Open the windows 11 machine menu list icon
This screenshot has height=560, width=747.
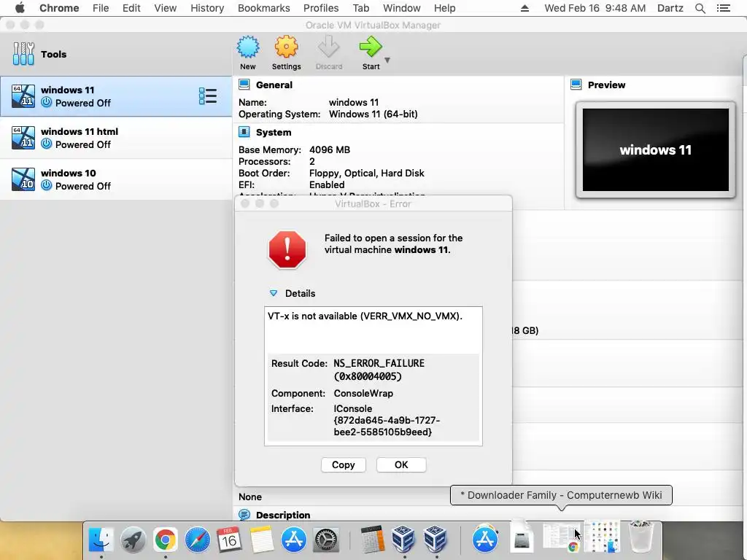click(208, 96)
